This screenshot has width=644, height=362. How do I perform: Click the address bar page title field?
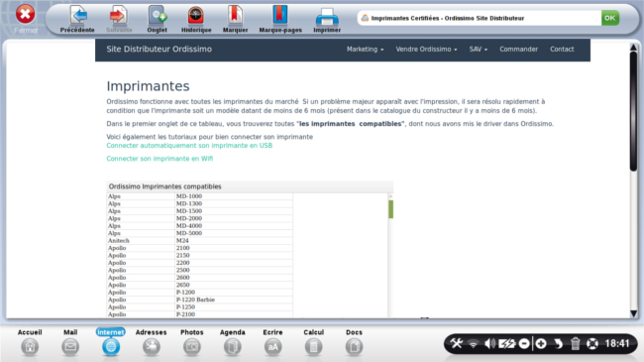pos(479,18)
